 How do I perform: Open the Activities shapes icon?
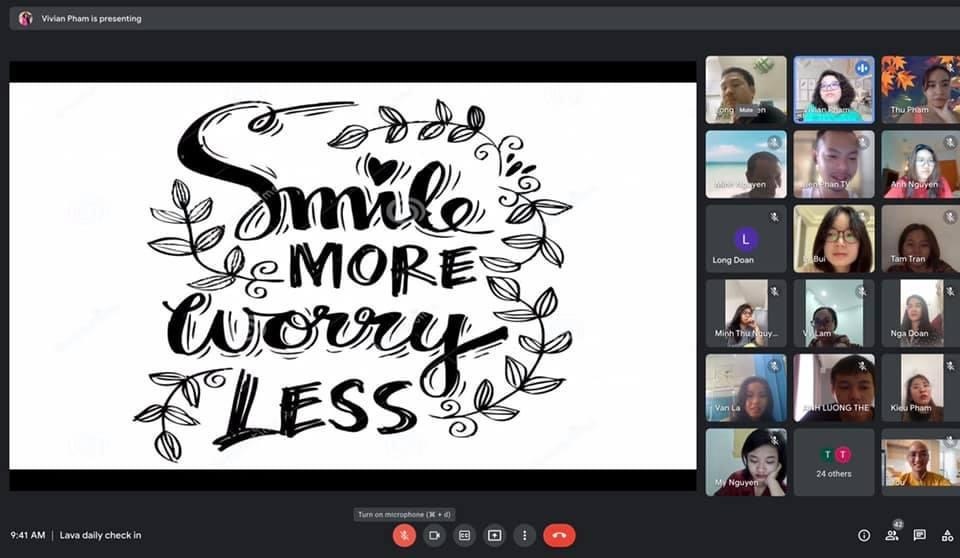947,535
